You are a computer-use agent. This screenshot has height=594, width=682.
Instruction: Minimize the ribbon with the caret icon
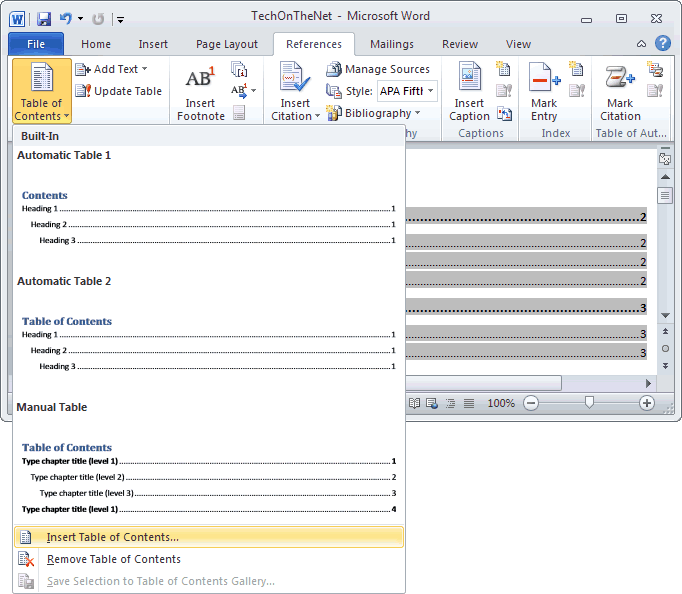tap(641, 43)
